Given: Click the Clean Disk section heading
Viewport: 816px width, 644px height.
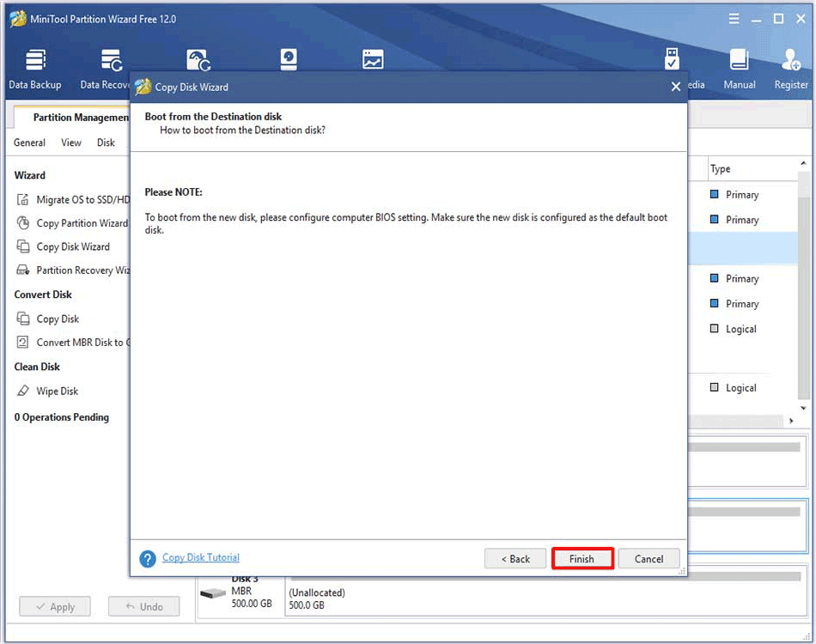Looking at the screenshot, I should pyautogui.click(x=37, y=367).
